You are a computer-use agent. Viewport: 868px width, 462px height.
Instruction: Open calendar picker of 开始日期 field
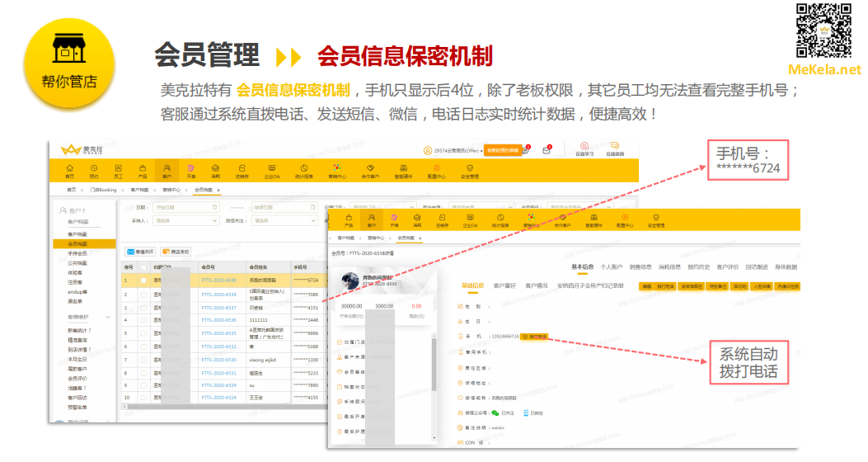(215, 207)
